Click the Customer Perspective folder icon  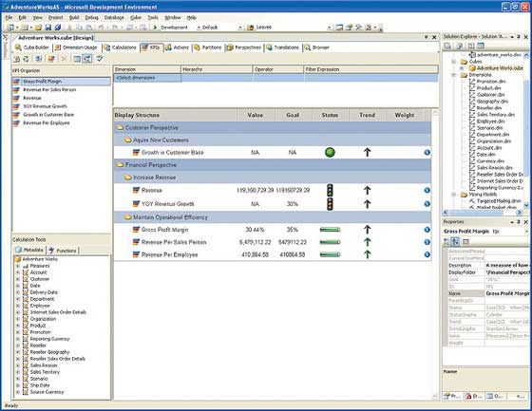click(120, 127)
